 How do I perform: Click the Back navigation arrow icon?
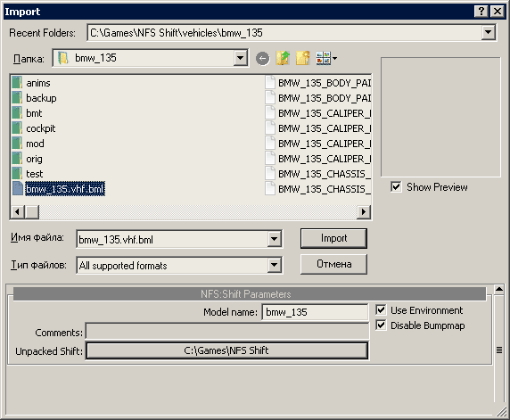point(262,59)
